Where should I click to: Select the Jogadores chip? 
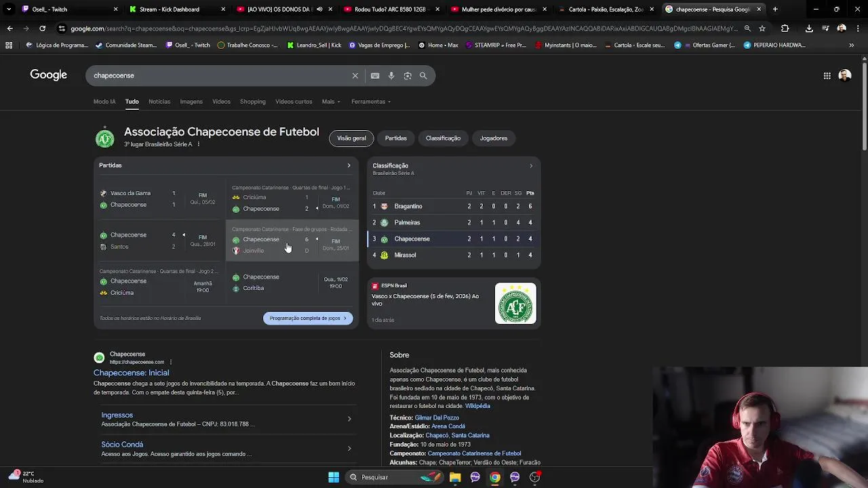[494, 138]
